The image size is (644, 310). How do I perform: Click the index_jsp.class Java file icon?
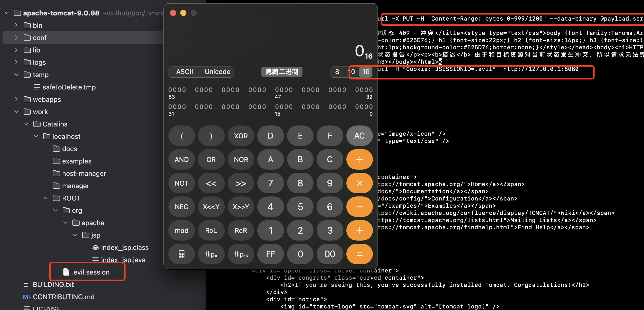tap(96, 247)
